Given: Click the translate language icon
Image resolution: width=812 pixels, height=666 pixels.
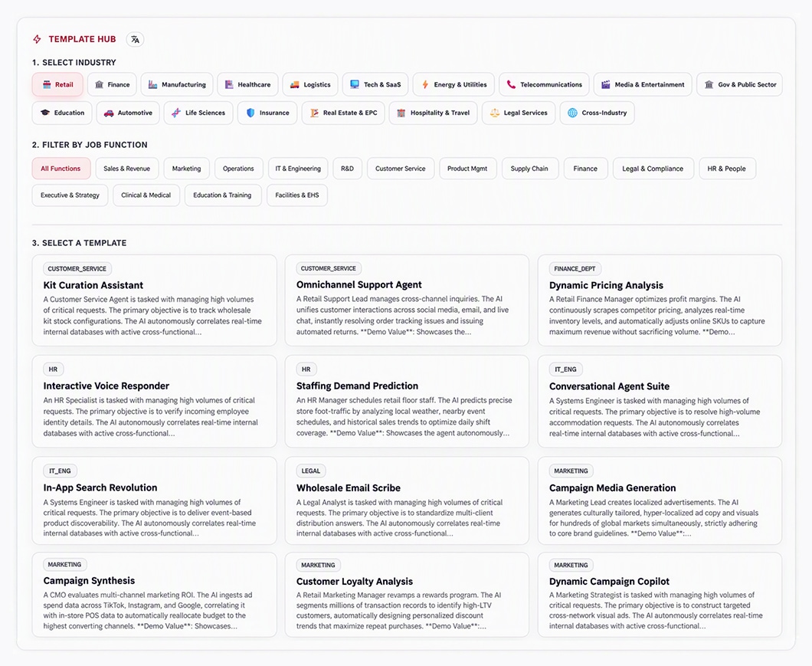Looking at the screenshot, I should point(135,39).
